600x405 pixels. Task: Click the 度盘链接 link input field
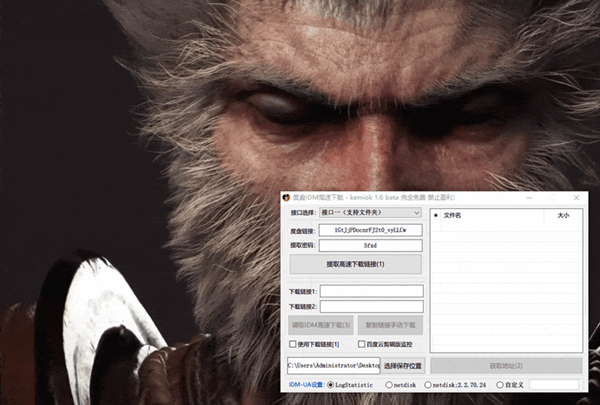[x=371, y=230]
